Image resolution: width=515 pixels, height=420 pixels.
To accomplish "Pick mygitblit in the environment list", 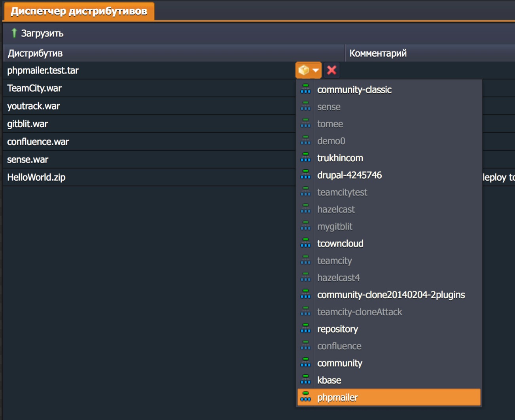I will (x=389, y=226).
